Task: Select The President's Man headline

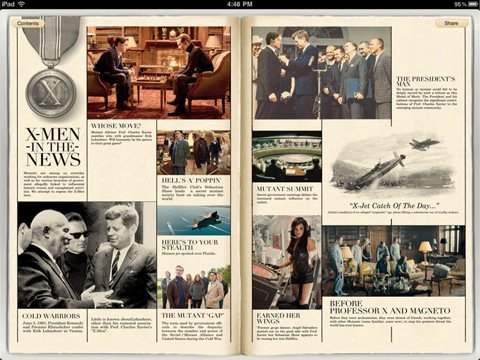Action: (x=426, y=81)
